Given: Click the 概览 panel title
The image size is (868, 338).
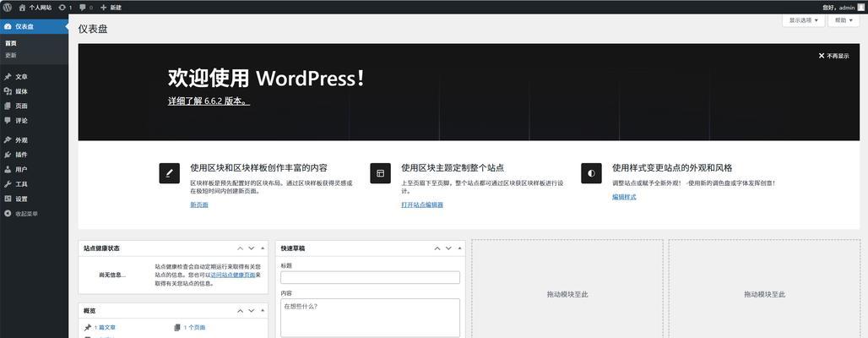Looking at the screenshot, I should pyautogui.click(x=90, y=311).
